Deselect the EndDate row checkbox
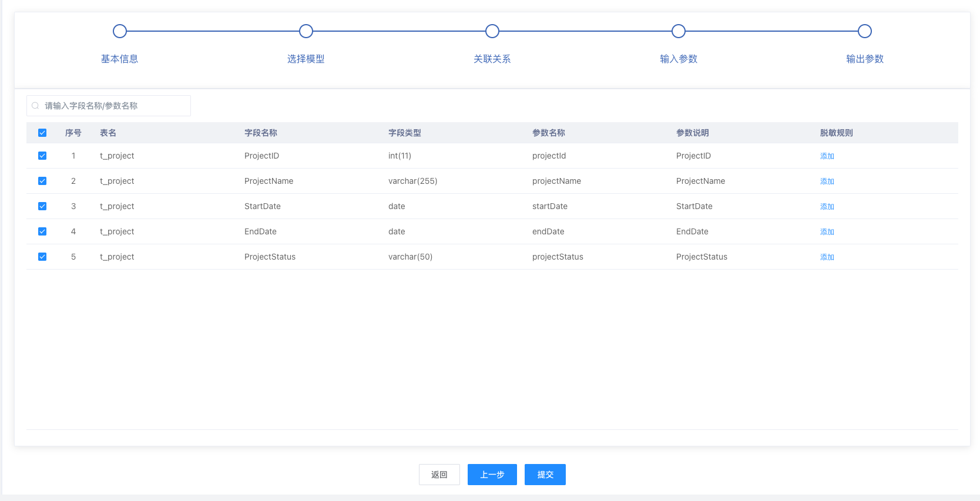This screenshot has height=501, width=980. click(42, 231)
